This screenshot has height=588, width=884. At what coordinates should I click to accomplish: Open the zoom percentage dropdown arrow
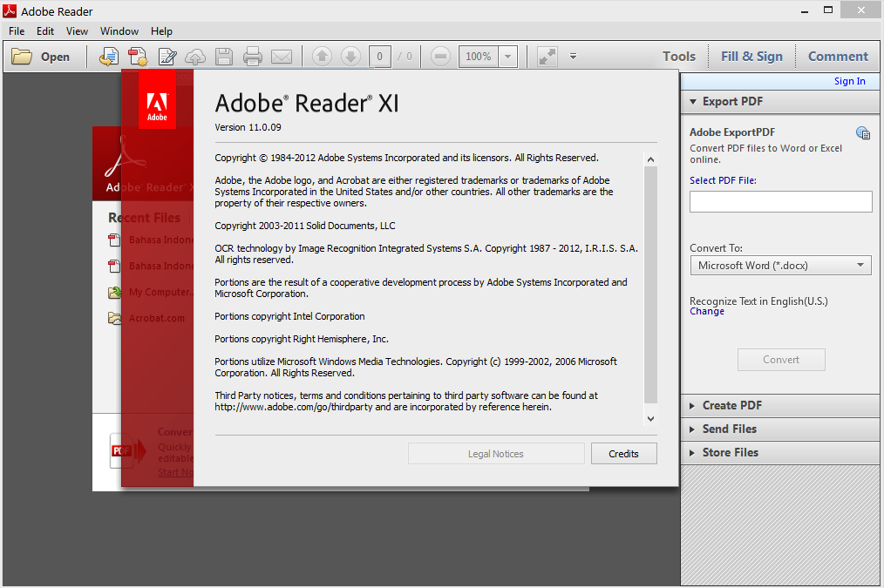tap(507, 57)
